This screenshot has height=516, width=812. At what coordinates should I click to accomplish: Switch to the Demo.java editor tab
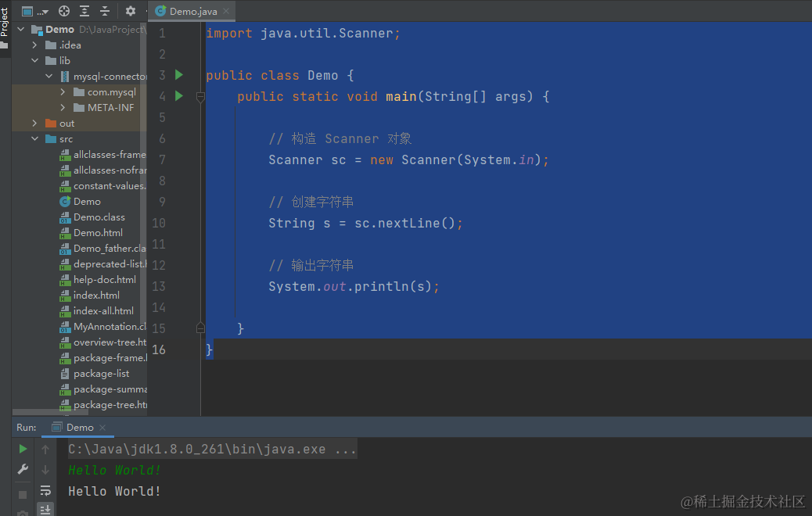tap(193, 11)
